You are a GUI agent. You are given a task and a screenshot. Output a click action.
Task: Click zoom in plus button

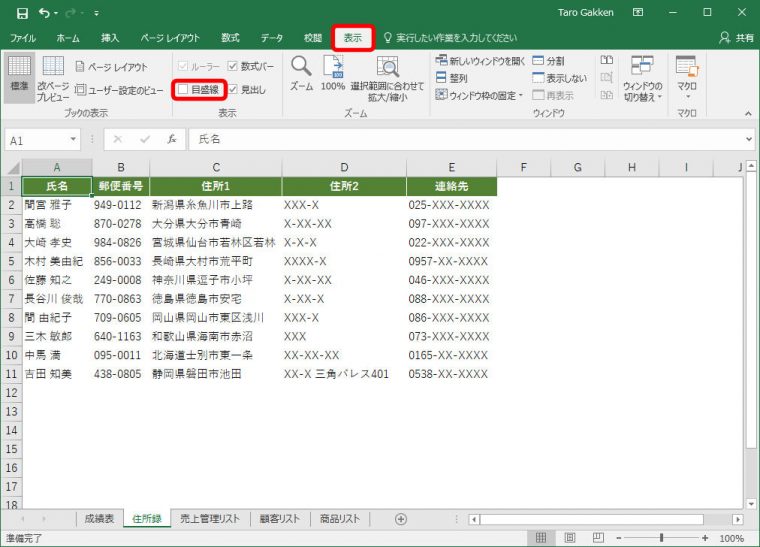705,538
